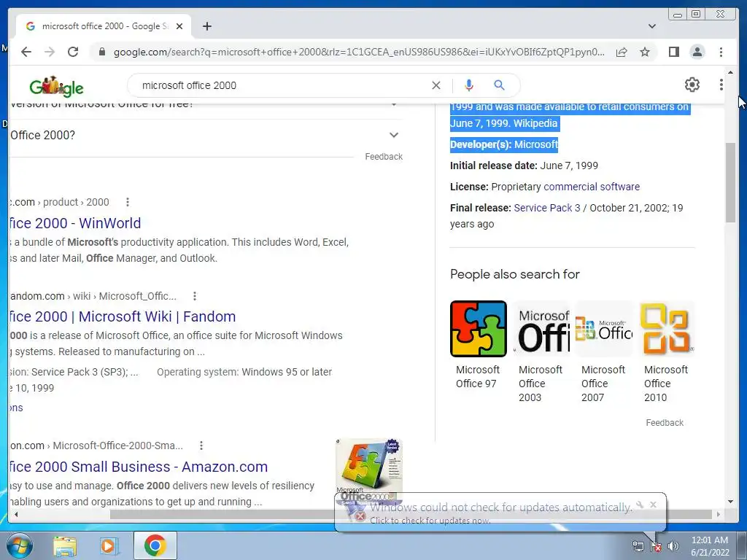The height and width of the screenshot is (560, 747).
Task: Open tab search dropdown arrow
Action: coord(651,26)
